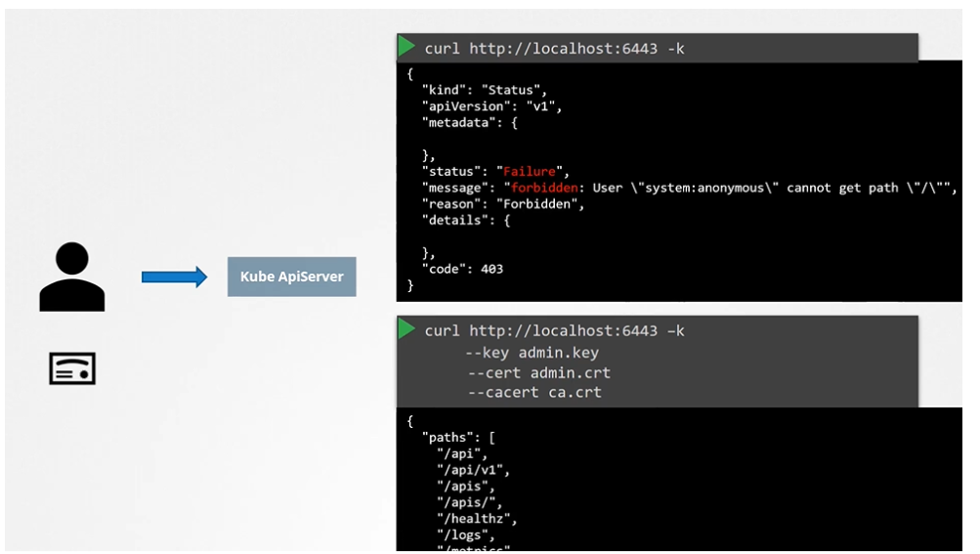Click the "reason": "Forbidden" line

502,204
